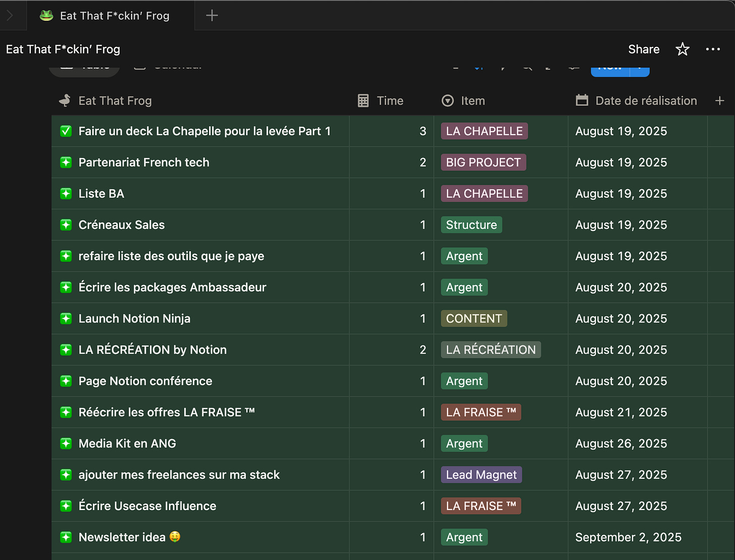Click the LA RÉCRÉATION gray item tag
The width and height of the screenshot is (735, 560).
click(491, 350)
